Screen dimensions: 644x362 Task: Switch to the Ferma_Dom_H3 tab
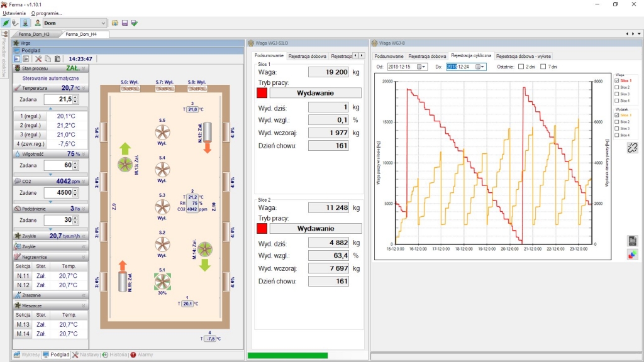point(34,34)
